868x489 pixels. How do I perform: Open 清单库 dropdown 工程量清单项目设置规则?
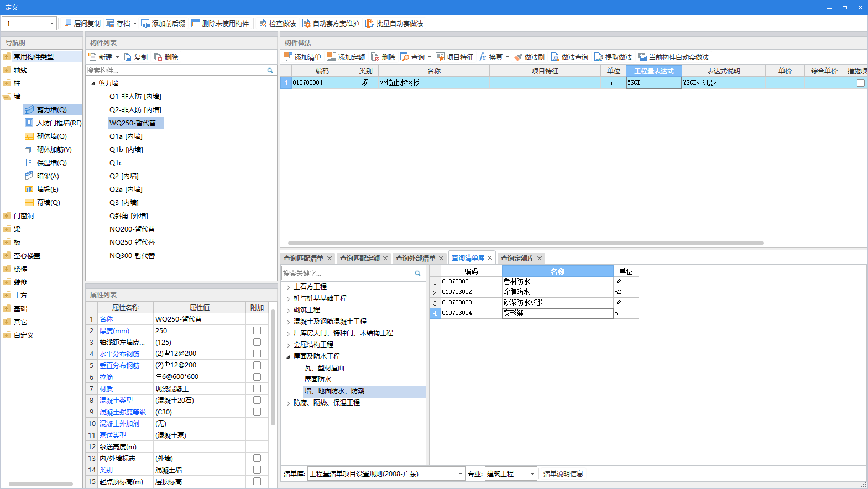click(x=461, y=474)
